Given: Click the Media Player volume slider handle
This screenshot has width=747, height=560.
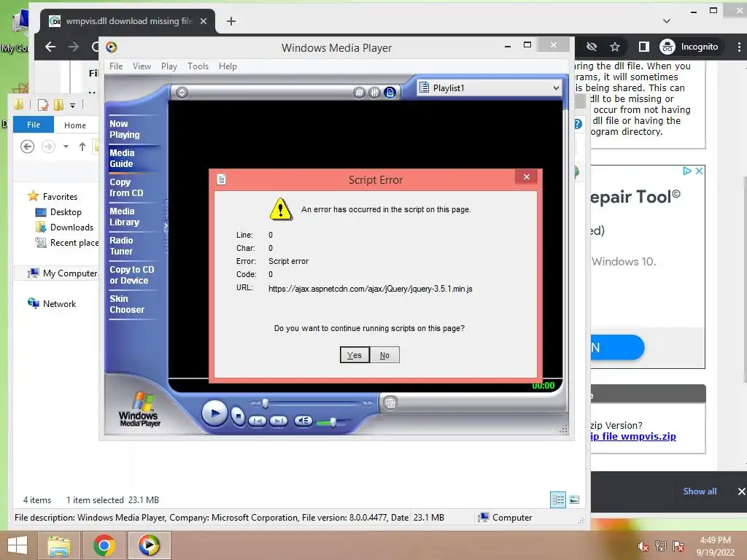Looking at the screenshot, I should [x=333, y=422].
